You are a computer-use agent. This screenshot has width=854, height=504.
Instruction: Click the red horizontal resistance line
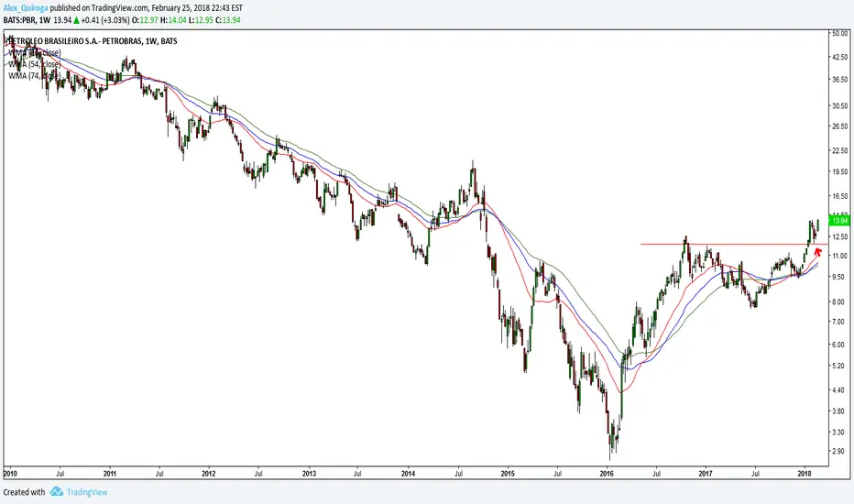(734, 244)
